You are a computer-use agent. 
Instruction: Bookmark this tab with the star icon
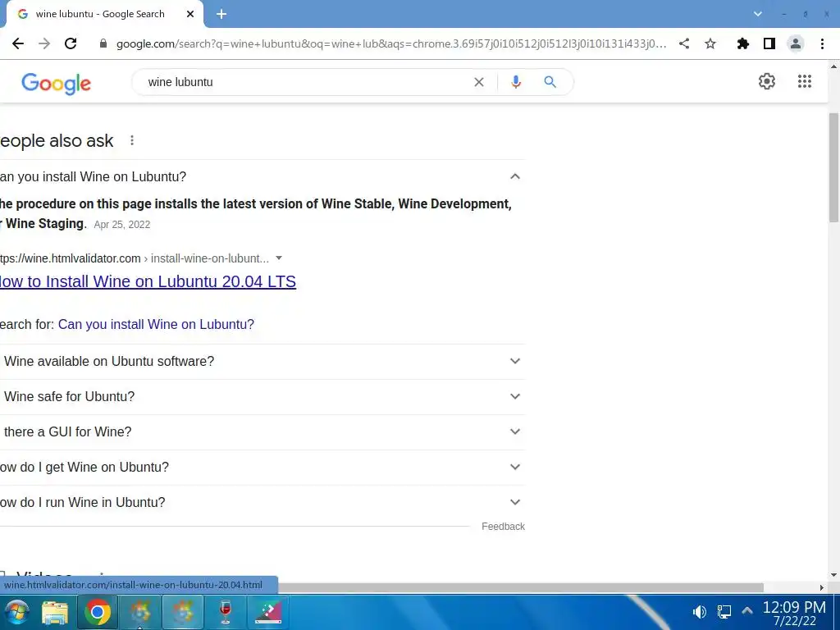tap(710, 44)
